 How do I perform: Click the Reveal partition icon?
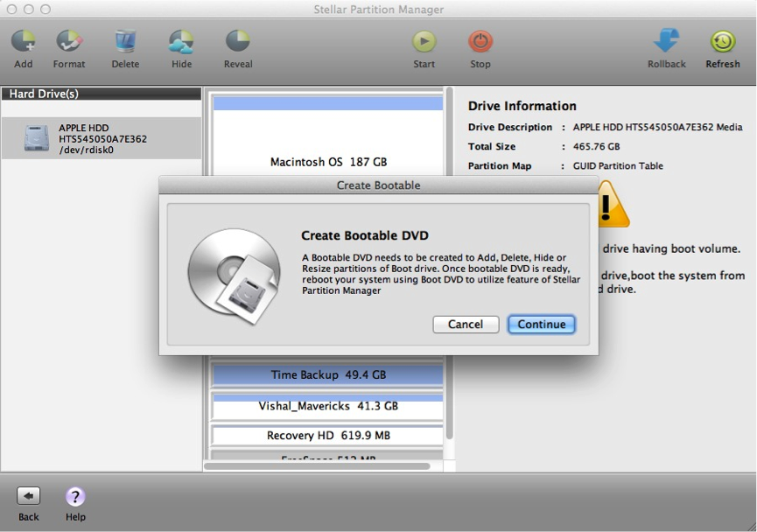tap(238, 41)
